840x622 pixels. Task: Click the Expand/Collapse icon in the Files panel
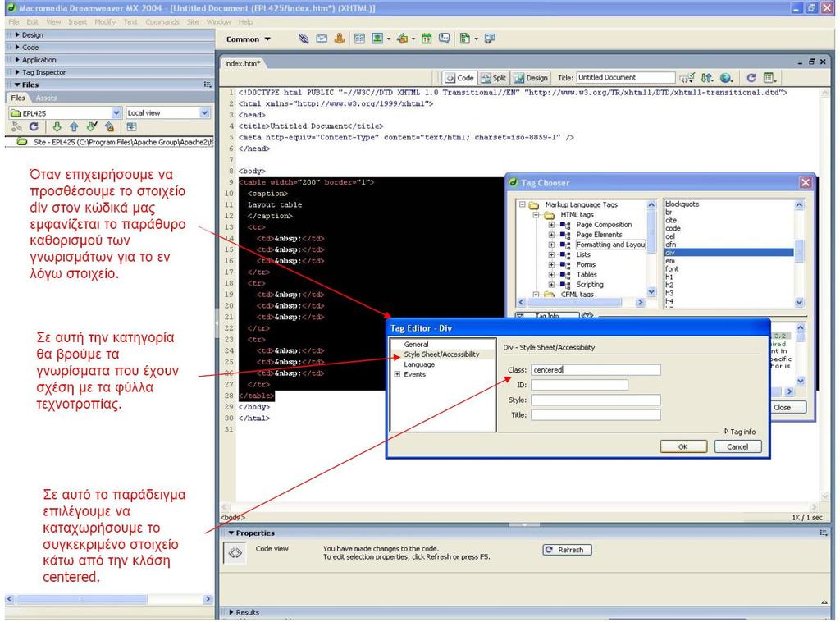click(x=131, y=127)
